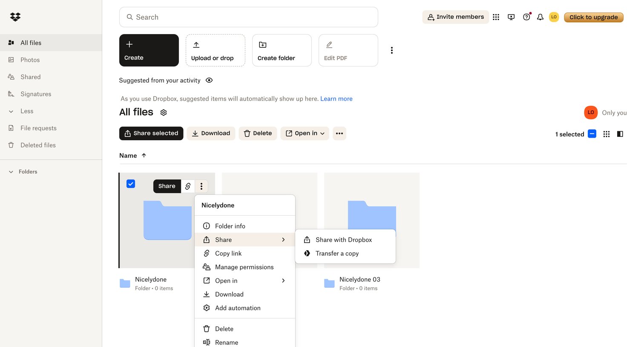Open Signatures in sidebar
Viewport: 644px width, 347px height.
click(51, 94)
